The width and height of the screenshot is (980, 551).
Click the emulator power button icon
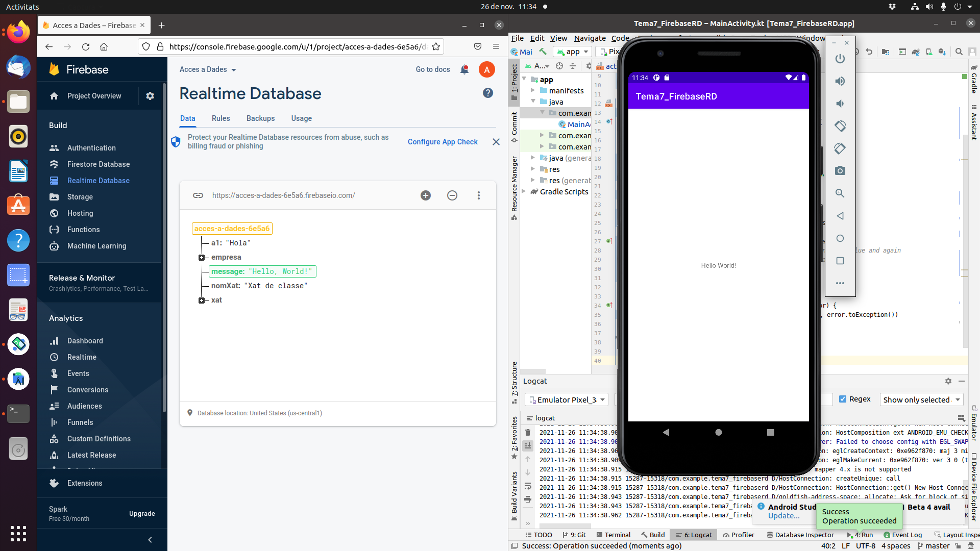click(x=840, y=59)
